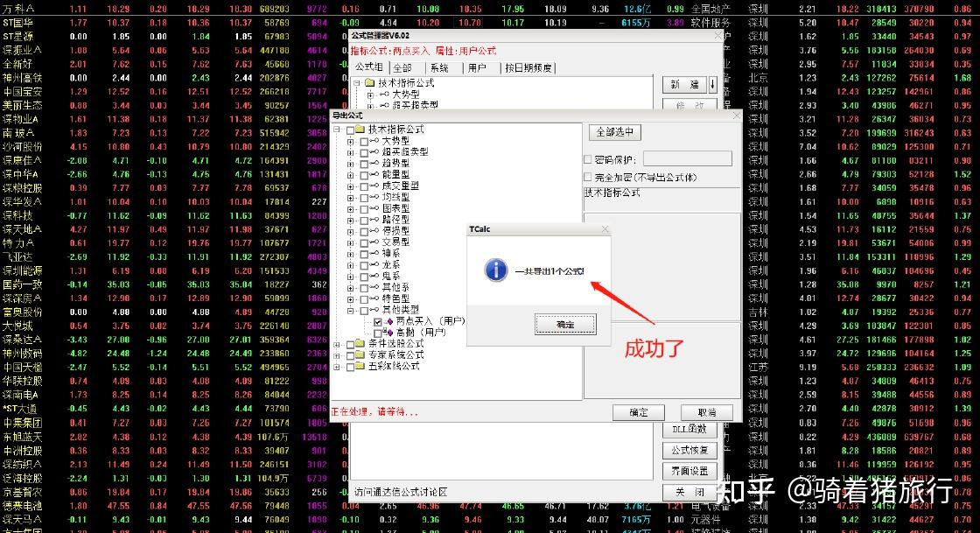Click the 条件选股公式 folder icon
This screenshot has height=533, width=980.
(x=359, y=346)
